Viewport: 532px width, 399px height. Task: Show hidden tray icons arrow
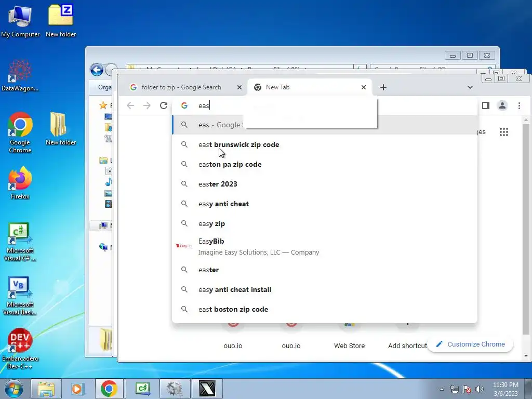coord(442,389)
